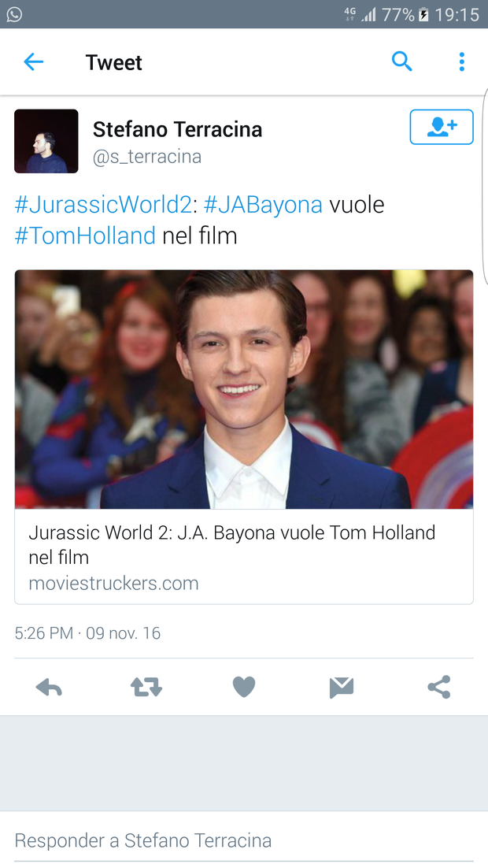Viewport: 488px width, 868px height.
Task: Open Stefano Terracina's profile picture
Action: (x=46, y=141)
